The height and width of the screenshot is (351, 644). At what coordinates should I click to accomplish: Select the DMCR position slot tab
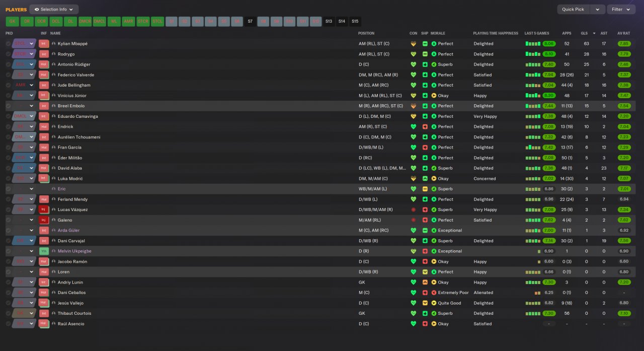pos(85,22)
